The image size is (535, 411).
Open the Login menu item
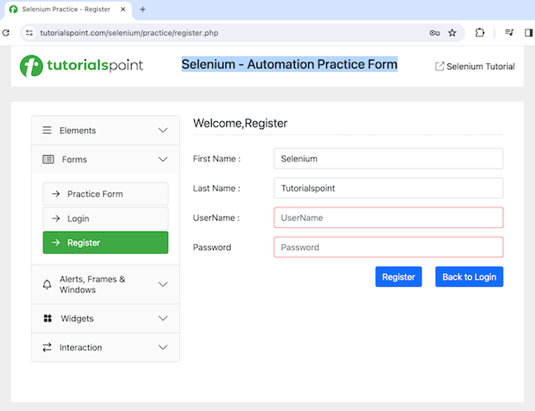click(x=105, y=218)
